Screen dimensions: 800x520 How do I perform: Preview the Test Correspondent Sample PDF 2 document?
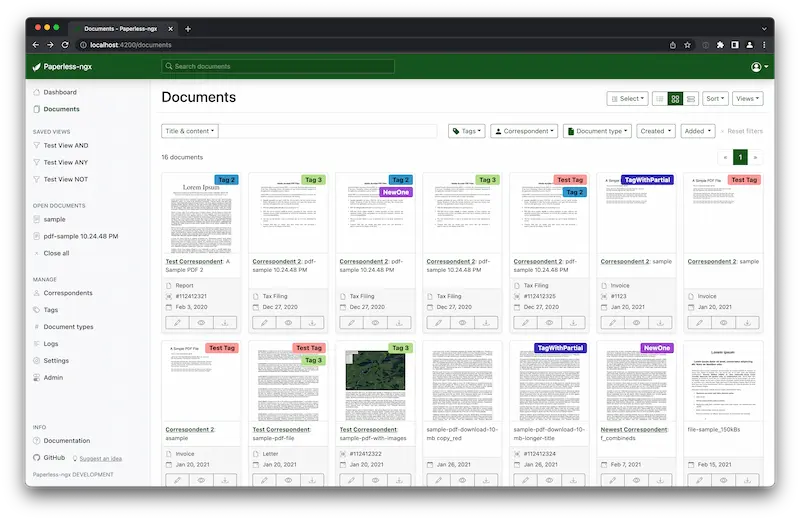pyautogui.click(x=201, y=323)
